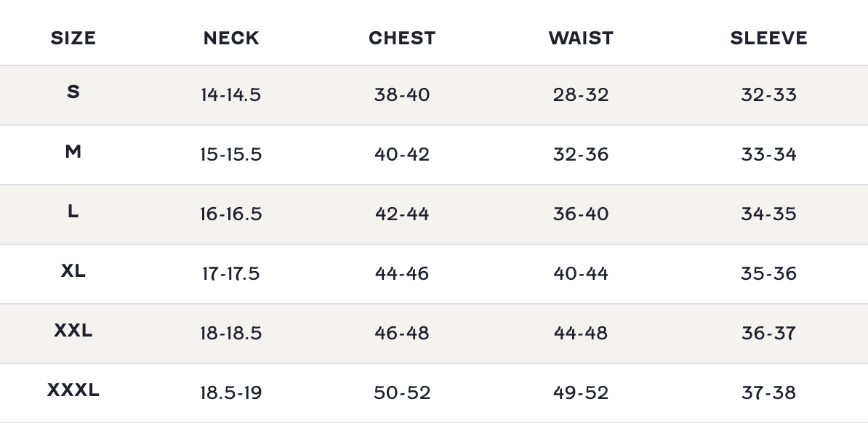The height and width of the screenshot is (423, 868).
Task: Click sleeve measurement 35-36
Action: click(768, 273)
